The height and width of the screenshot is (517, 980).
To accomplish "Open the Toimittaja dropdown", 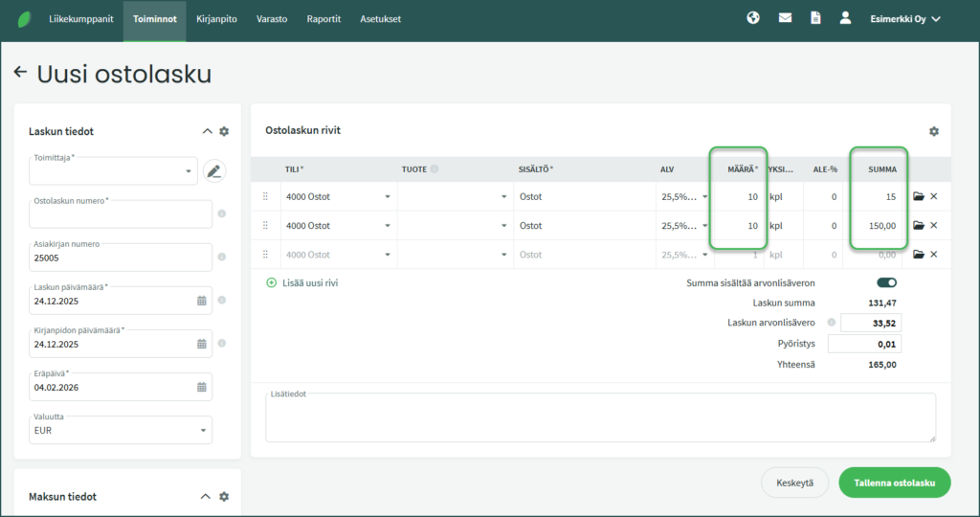I will [114, 172].
